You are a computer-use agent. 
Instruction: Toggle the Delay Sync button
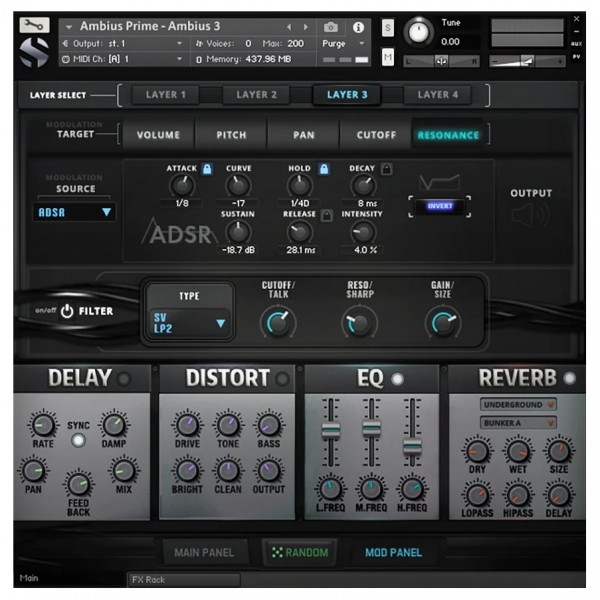tap(78, 440)
